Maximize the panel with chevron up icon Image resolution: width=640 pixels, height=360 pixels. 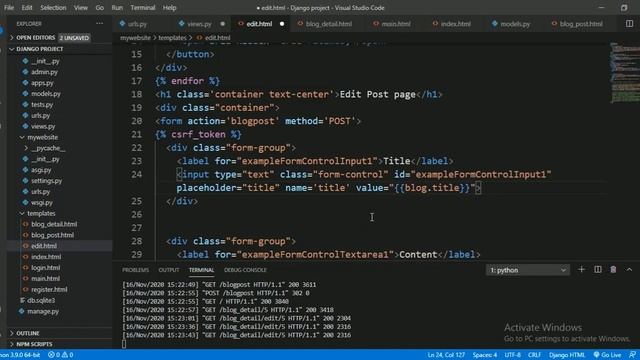click(x=629, y=269)
